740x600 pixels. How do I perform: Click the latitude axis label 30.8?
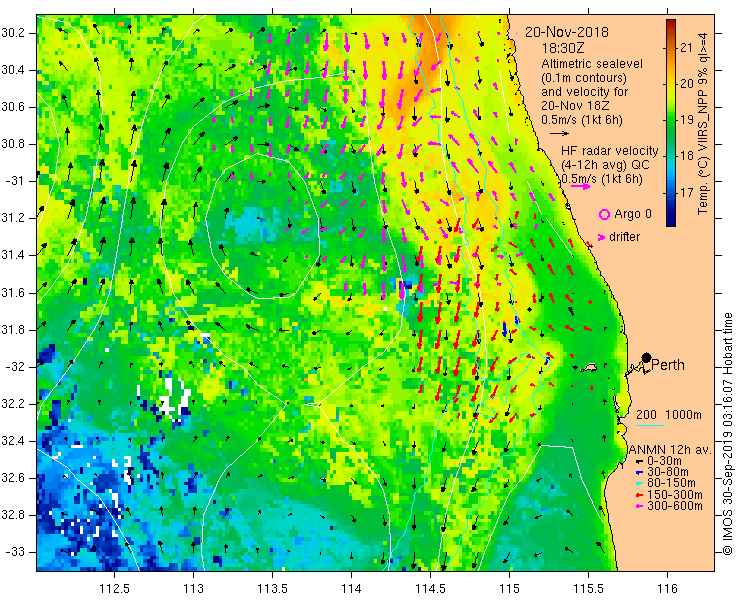13,144
